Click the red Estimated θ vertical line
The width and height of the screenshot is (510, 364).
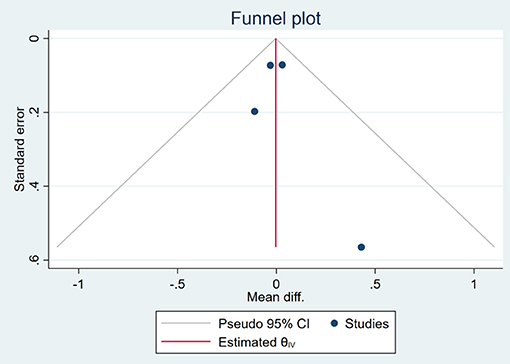[276, 143]
